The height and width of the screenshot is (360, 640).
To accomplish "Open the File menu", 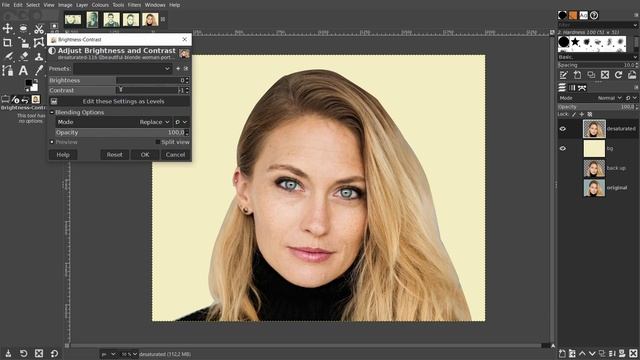I will point(6,5).
